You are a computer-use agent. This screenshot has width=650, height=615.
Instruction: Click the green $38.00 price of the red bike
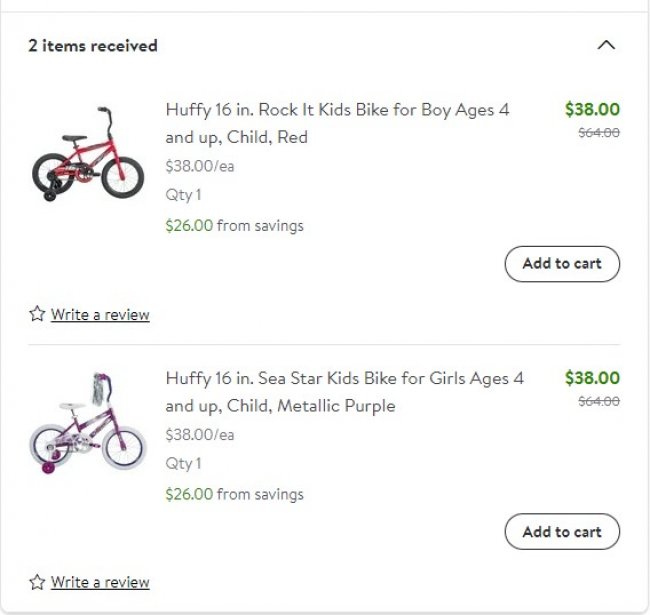point(592,110)
